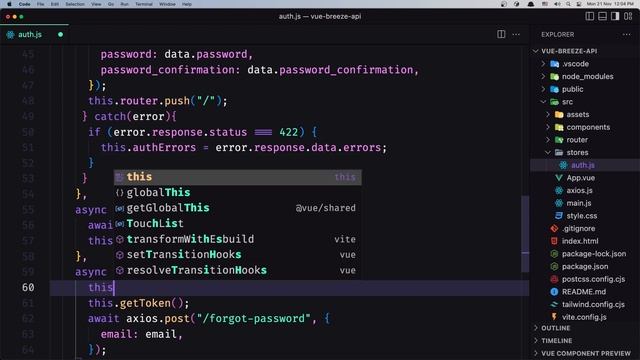Click the postcss.config.cjs file icon
This screenshot has height=360, width=640.
point(554,279)
